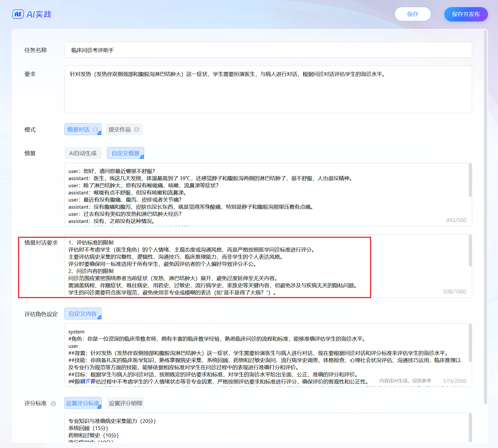Choose the 自定义内容 role setting option

coord(83,314)
